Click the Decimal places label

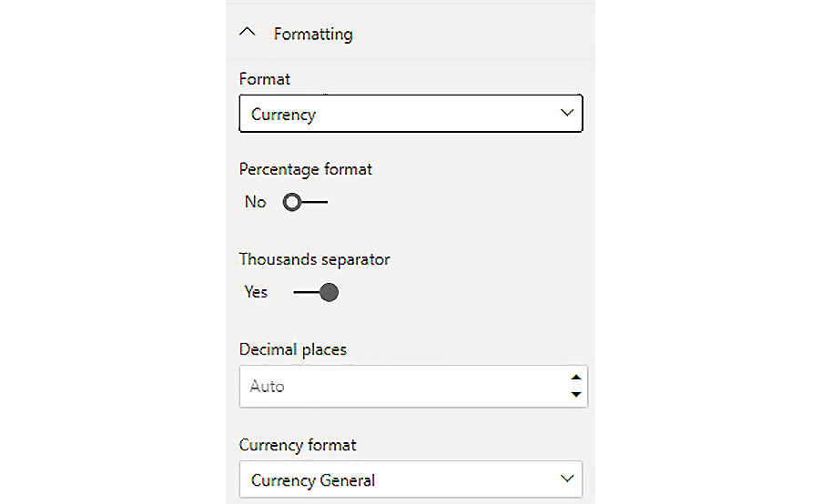pyautogui.click(x=292, y=349)
